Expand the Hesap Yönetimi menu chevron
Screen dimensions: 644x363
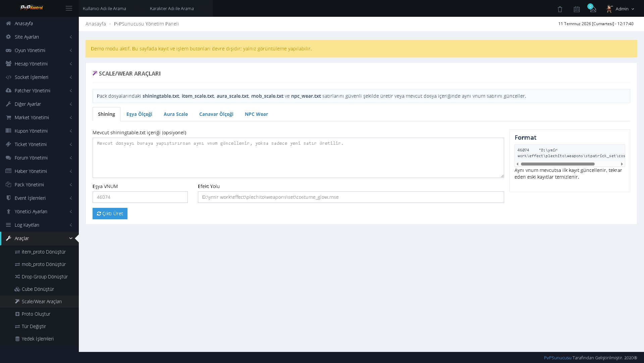(71, 64)
